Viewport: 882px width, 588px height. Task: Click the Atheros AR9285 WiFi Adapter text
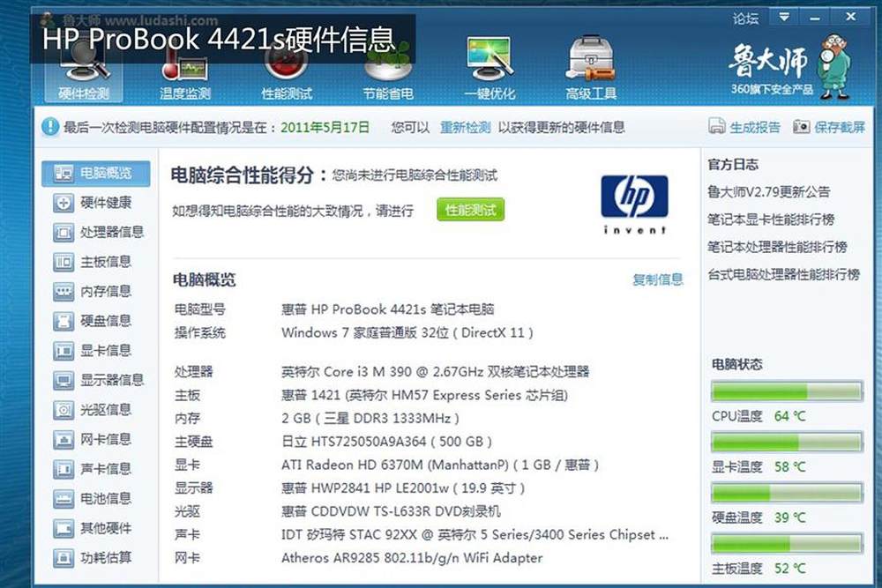(x=412, y=558)
